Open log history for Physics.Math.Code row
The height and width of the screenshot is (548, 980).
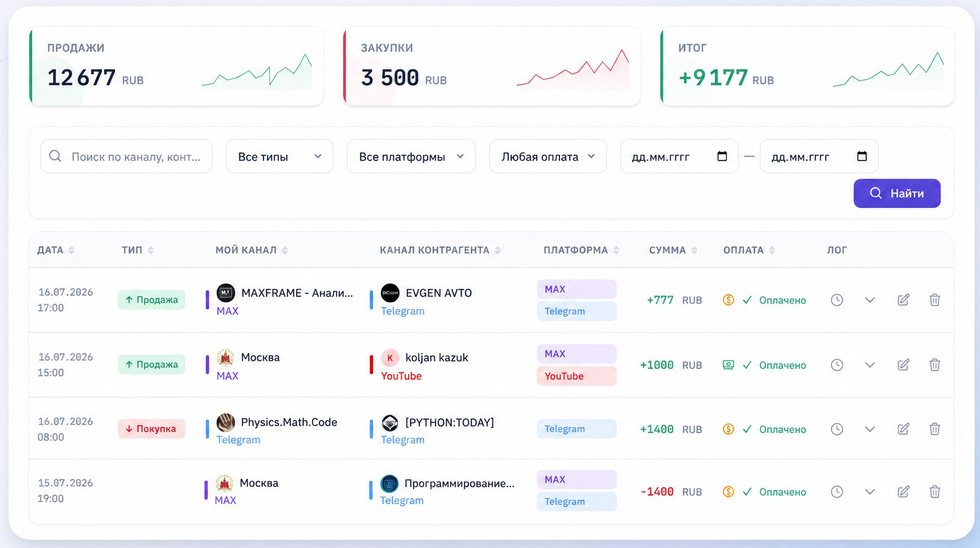click(837, 429)
